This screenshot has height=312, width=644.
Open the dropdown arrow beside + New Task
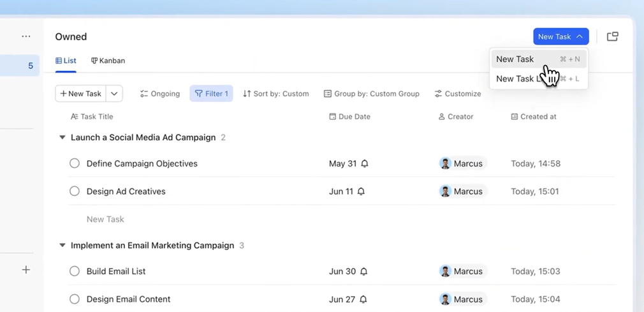point(114,94)
